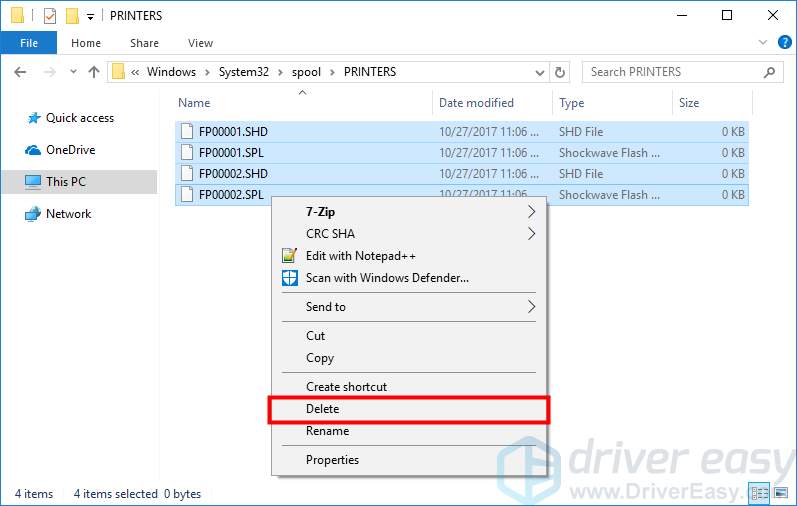
Task: Switch to large icons view in status bar
Action: point(783,493)
